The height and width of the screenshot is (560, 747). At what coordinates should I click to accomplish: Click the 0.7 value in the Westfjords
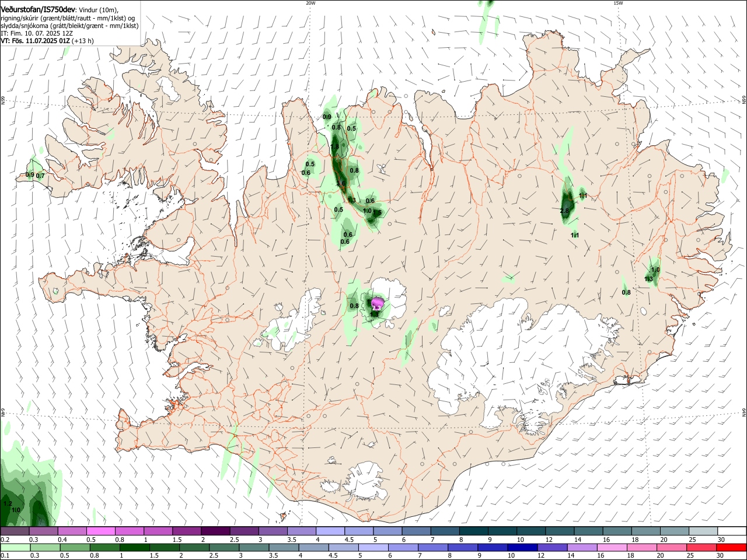click(40, 176)
